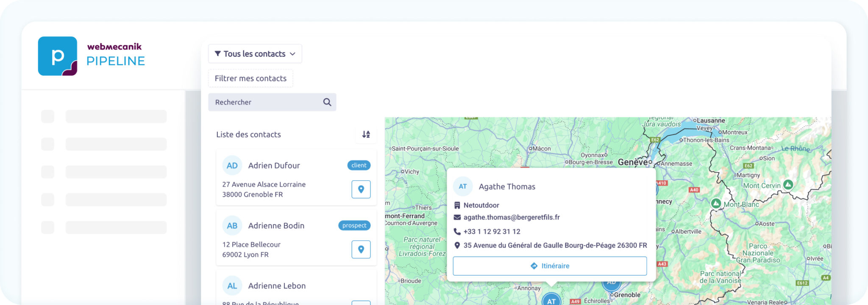Click the Itinéraire button in popup

[x=550, y=266]
